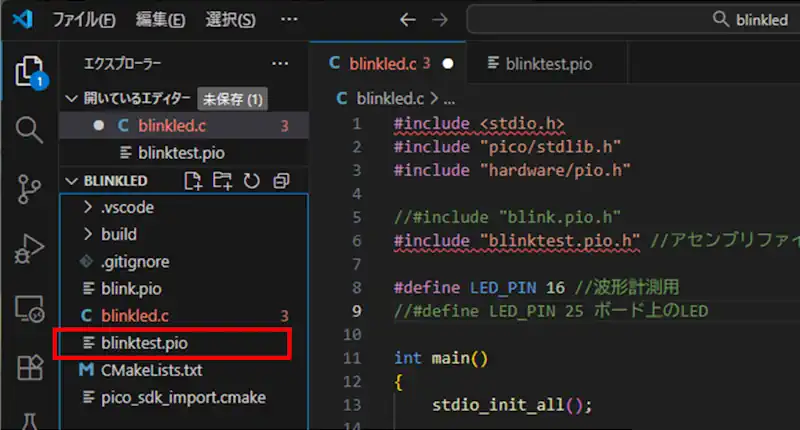
Task: Collapse the BLINKLED project section
Action: (71, 181)
